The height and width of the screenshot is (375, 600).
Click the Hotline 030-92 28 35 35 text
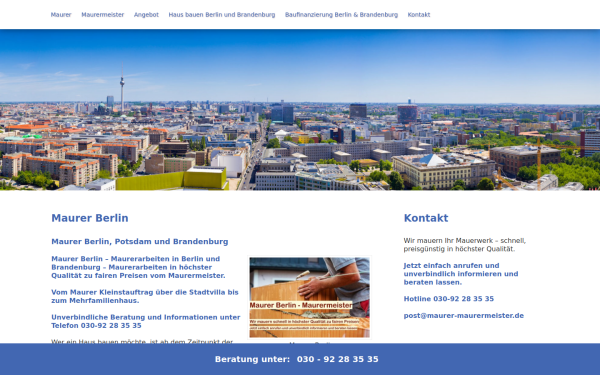point(449,299)
